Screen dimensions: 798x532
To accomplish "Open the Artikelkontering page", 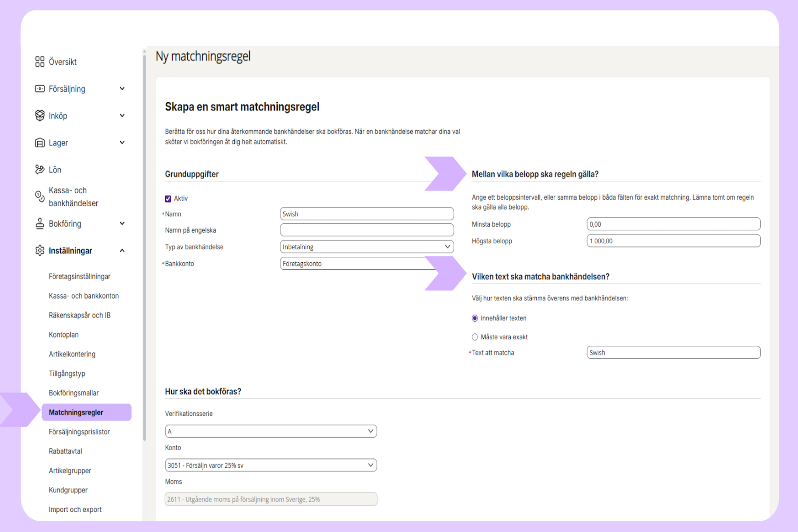I will click(x=72, y=354).
